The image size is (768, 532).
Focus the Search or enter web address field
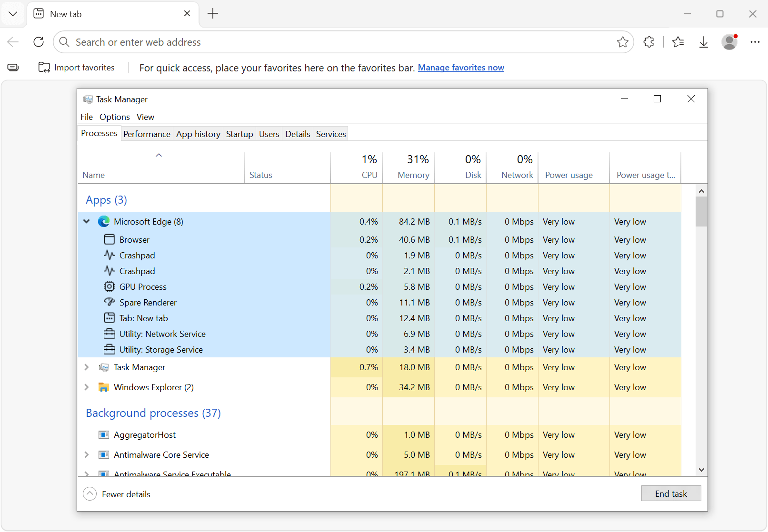click(343, 42)
